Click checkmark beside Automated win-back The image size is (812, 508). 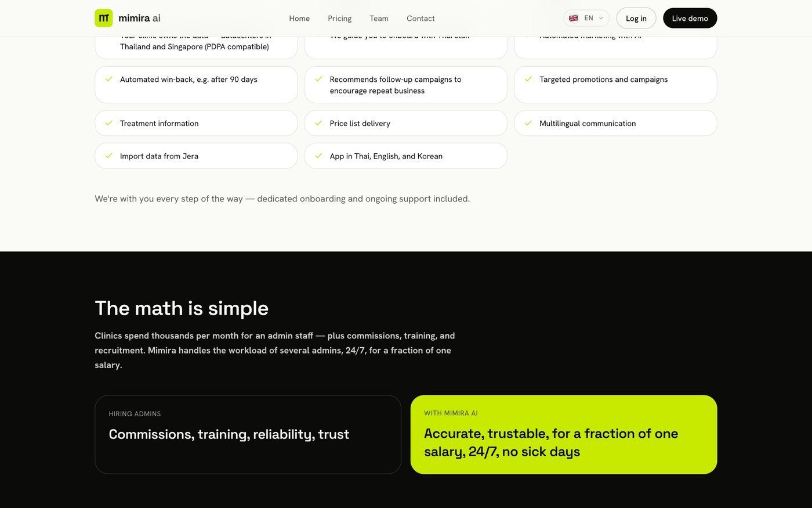point(108,79)
